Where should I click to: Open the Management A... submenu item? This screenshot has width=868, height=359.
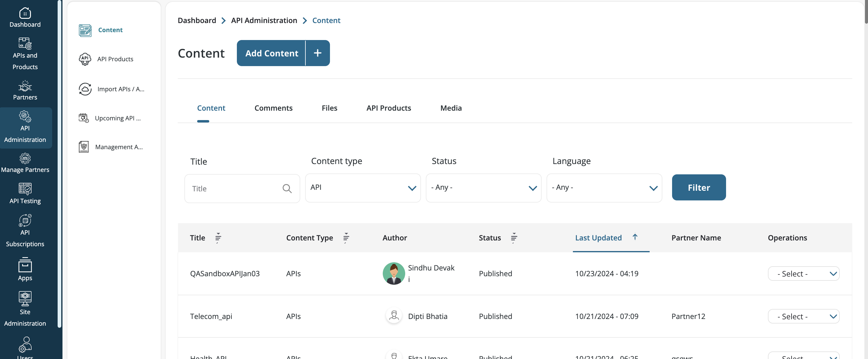(x=119, y=147)
